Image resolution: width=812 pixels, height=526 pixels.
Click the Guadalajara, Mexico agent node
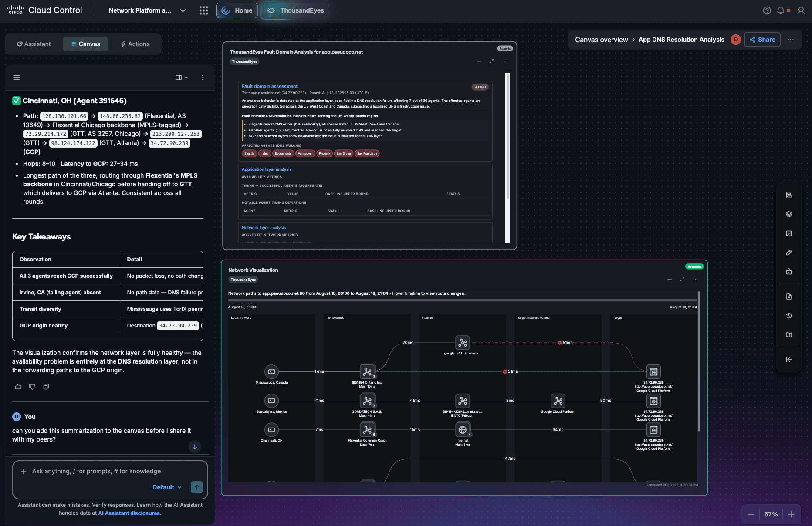click(x=271, y=401)
